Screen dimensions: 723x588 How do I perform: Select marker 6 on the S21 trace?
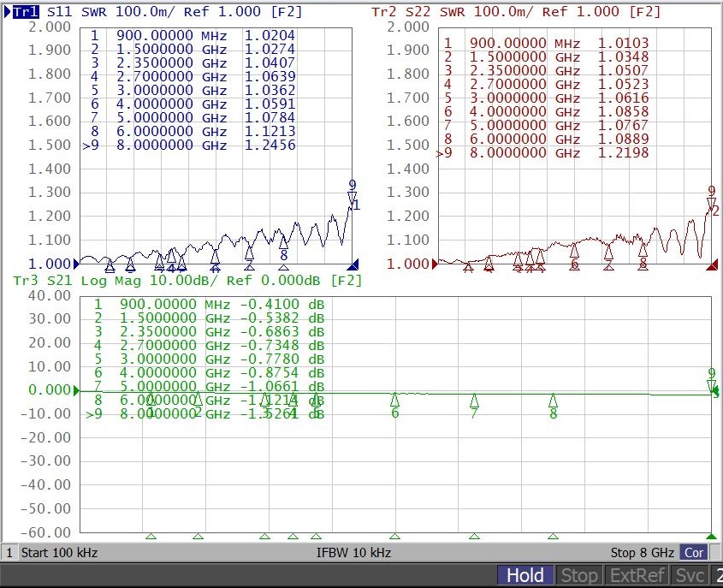[395, 401]
